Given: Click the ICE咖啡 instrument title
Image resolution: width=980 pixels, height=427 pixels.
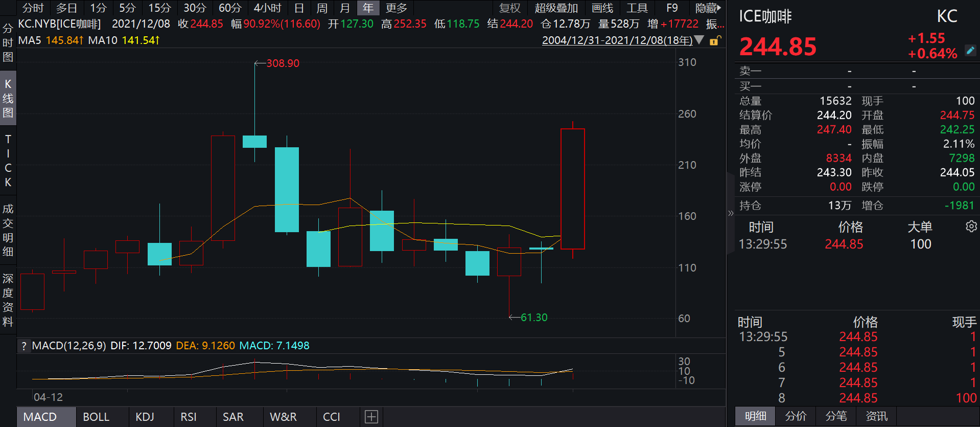Looking at the screenshot, I should [x=765, y=17].
